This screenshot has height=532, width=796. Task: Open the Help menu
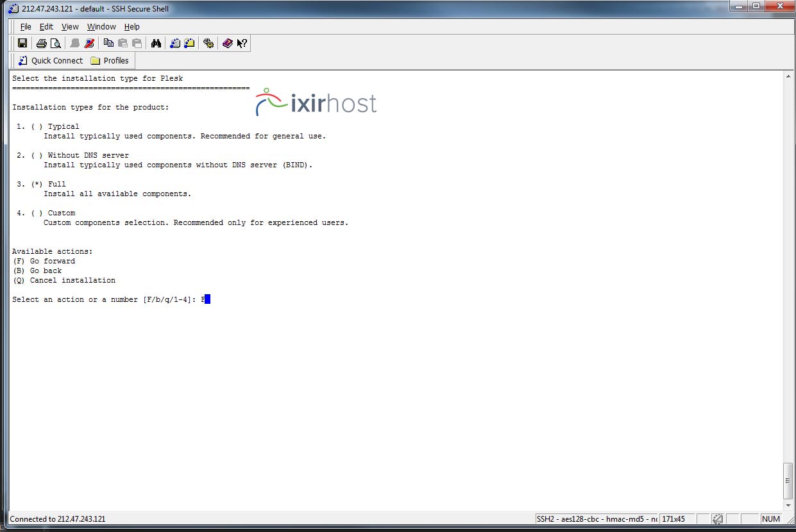pos(132,27)
